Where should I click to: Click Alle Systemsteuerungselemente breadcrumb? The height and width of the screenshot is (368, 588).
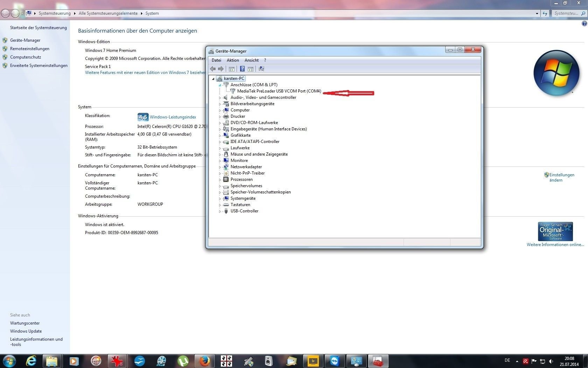tap(108, 13)
